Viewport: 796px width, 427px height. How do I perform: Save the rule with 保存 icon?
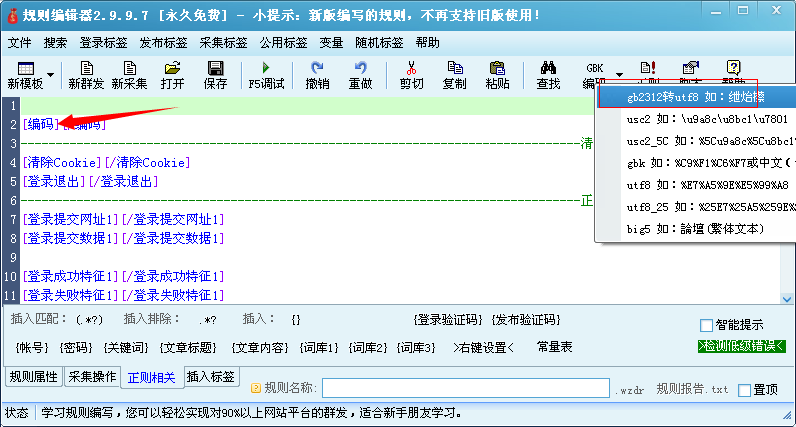click(x=215, y=75)
